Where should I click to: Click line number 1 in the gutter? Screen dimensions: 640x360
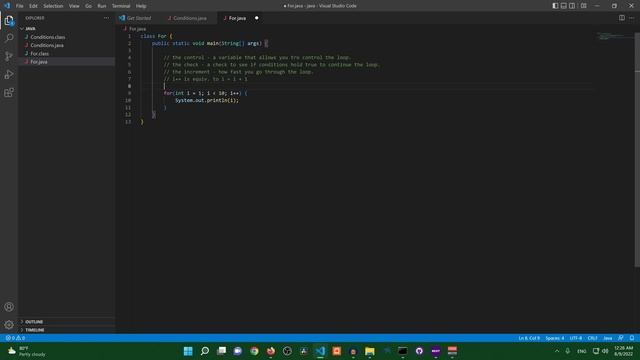click(x=129, y=36)
